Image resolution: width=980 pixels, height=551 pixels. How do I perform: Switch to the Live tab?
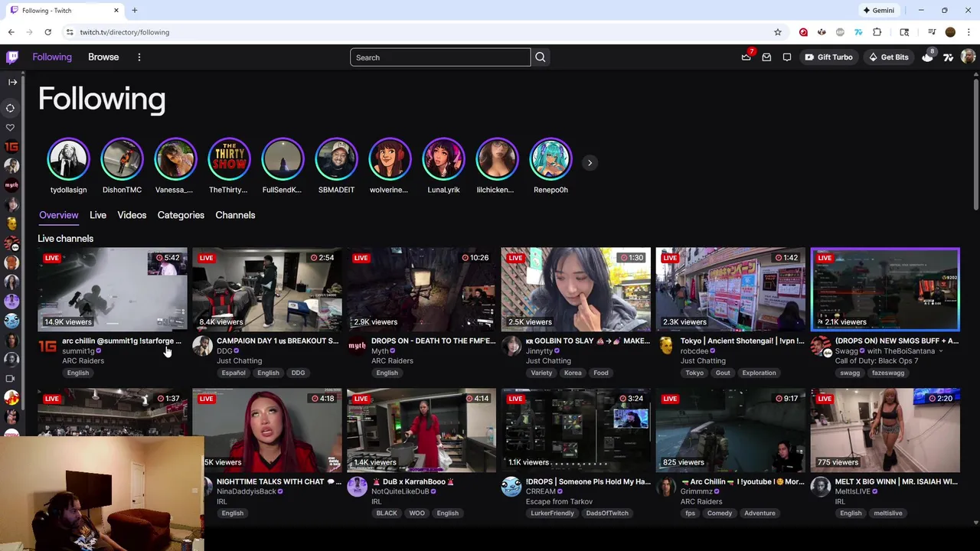point(98,215)
